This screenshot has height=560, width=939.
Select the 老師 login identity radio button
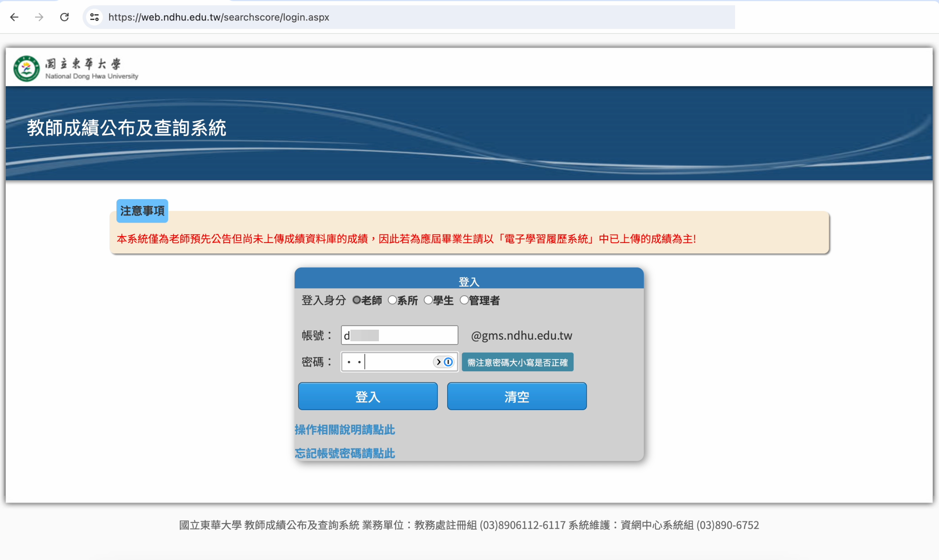click(x=356, y=300)
